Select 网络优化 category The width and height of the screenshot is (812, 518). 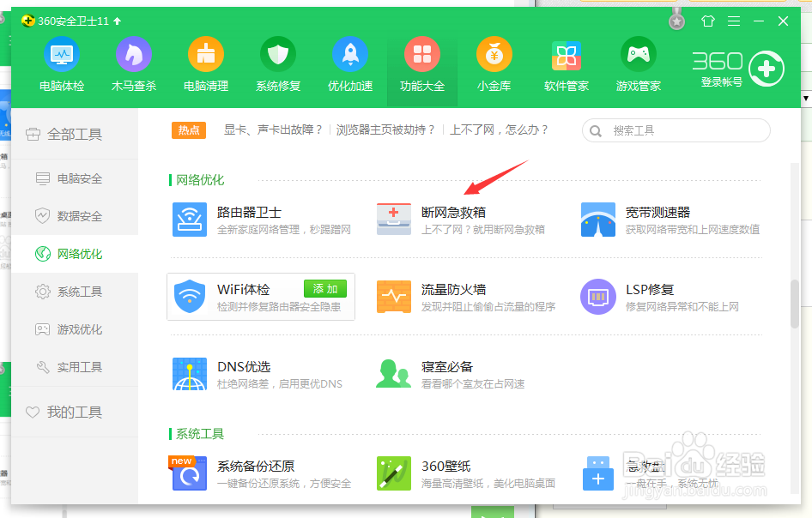coord(75,254)
